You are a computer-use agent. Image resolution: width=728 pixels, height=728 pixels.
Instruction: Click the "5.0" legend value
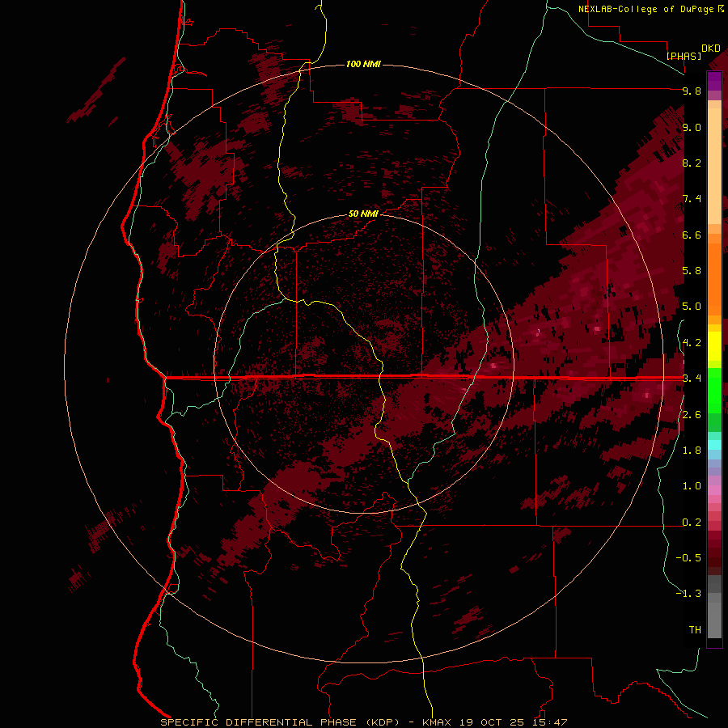coord(692,307)
